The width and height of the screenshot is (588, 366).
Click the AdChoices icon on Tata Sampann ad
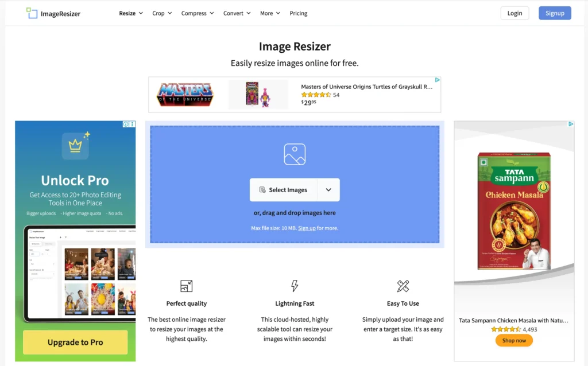pyautogui.click(x=571, y=124)
